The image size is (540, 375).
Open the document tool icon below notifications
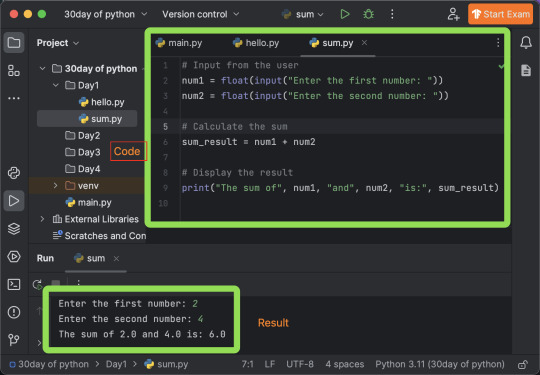click(x=526, y=70)
